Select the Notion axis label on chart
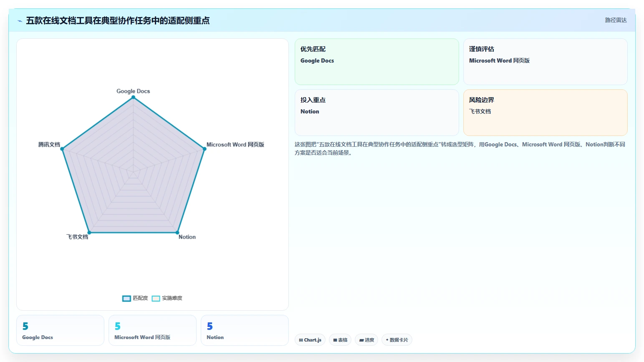644x362 pixels. pyautogui.click(x=187, y=237)
